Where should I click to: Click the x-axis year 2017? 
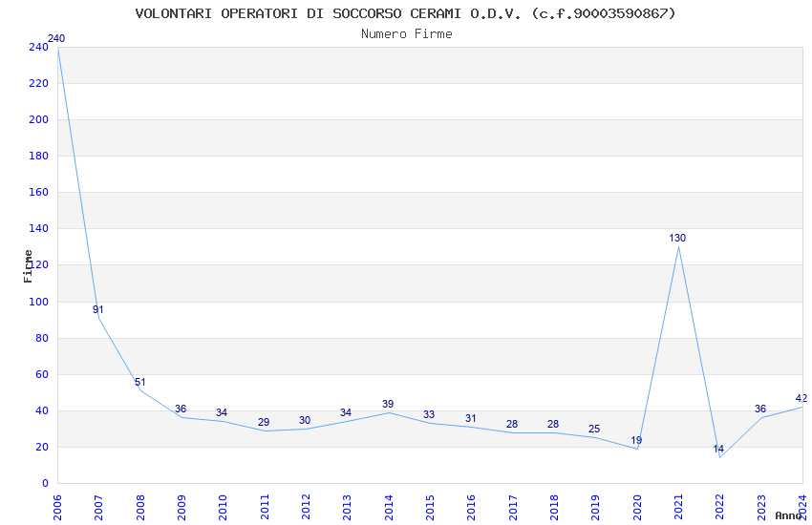(513, 507)
